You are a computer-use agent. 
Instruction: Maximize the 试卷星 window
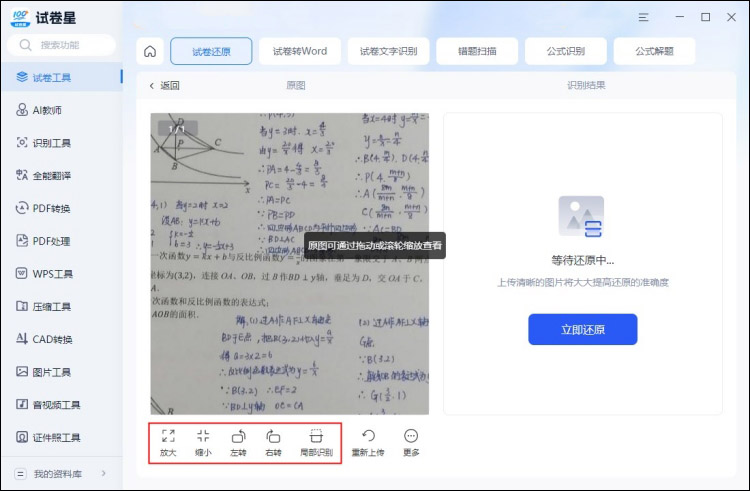pyautogui.click(x=706, y=17)
